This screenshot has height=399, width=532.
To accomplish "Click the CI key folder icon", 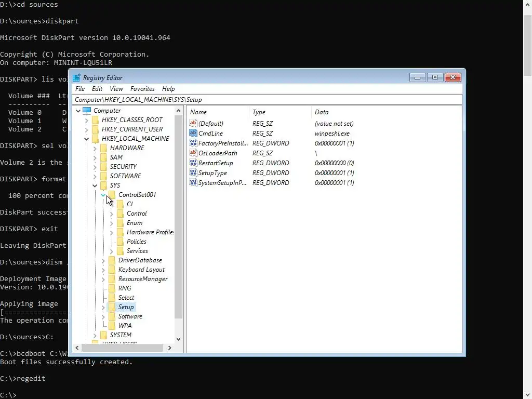I will point(120,204).
